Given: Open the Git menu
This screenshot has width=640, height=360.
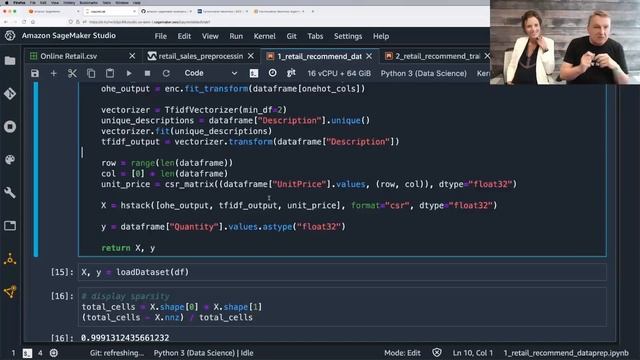Looking at the screenshot, I should pos(291,36).
